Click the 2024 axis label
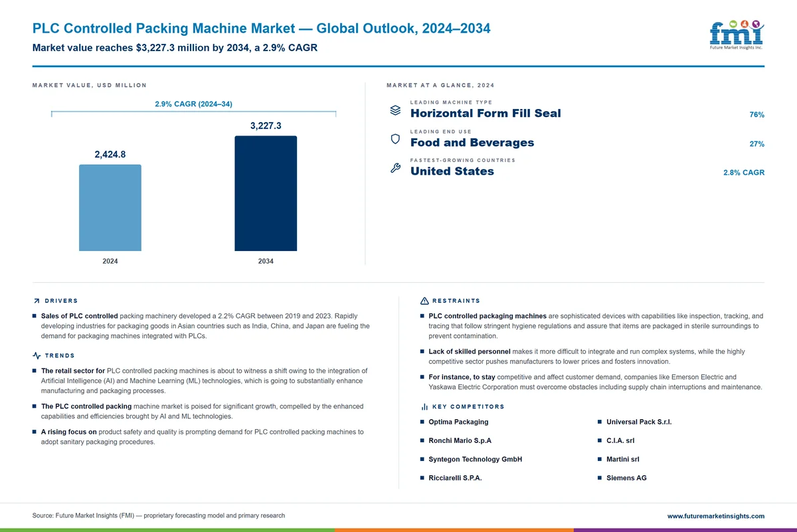797x532 pixels. 110,261
